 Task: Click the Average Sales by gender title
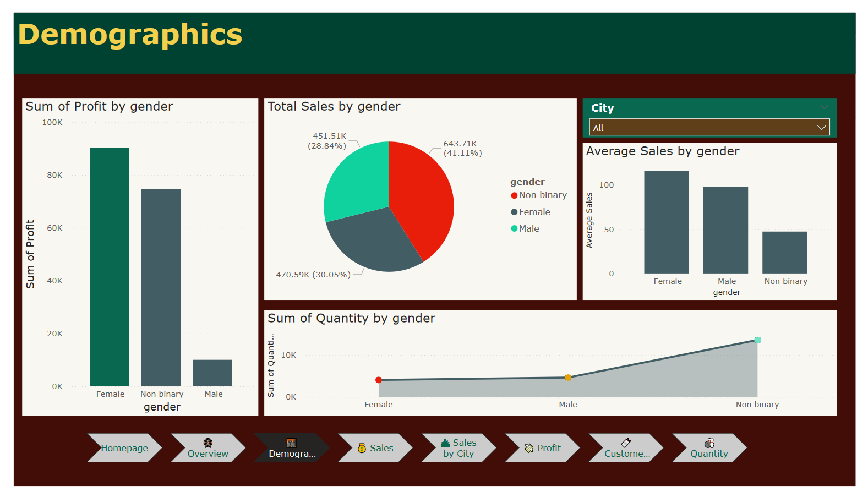point(663,151)
